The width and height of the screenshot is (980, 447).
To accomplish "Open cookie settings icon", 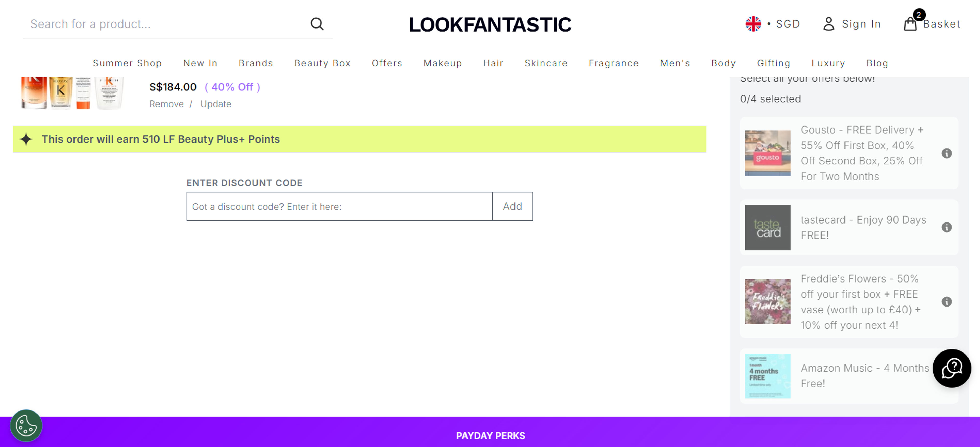I will (26, 425).
